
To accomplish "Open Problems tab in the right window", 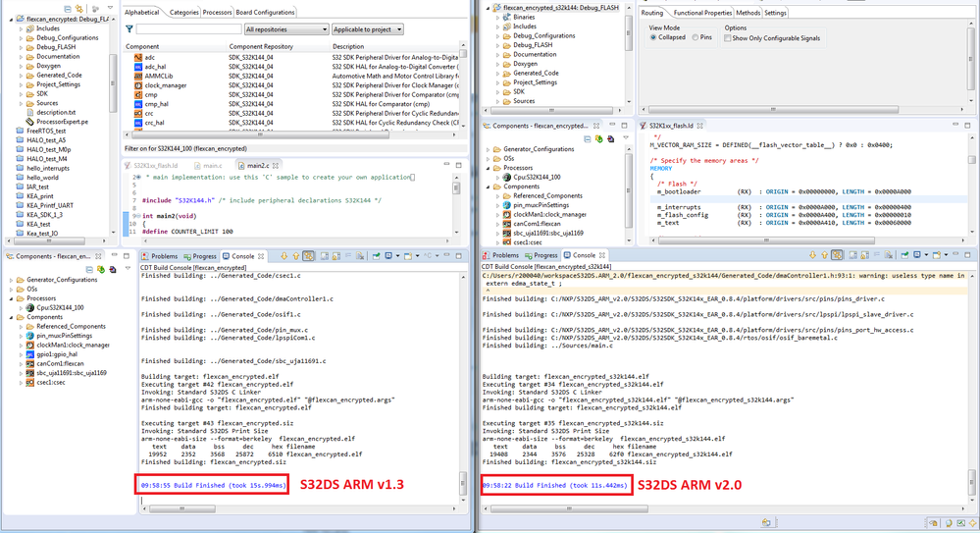I will pyautogui.click(x=500, y=255).
